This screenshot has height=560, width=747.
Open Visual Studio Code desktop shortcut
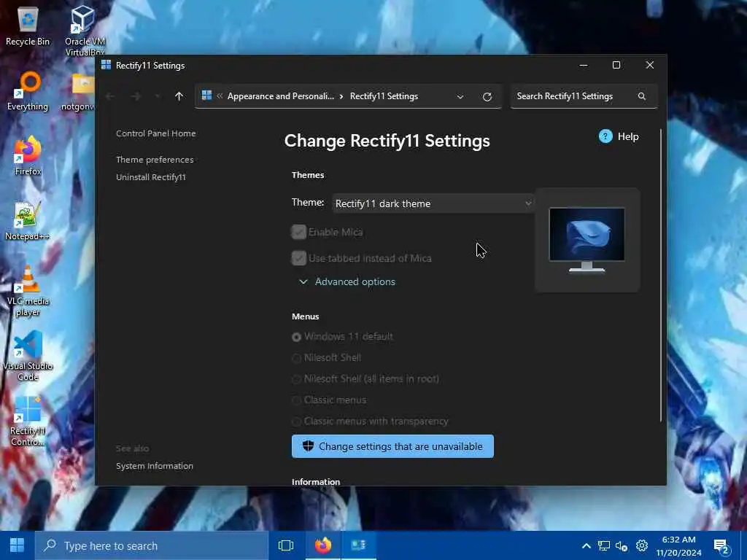pyautogui.click(x=28, y=356)
